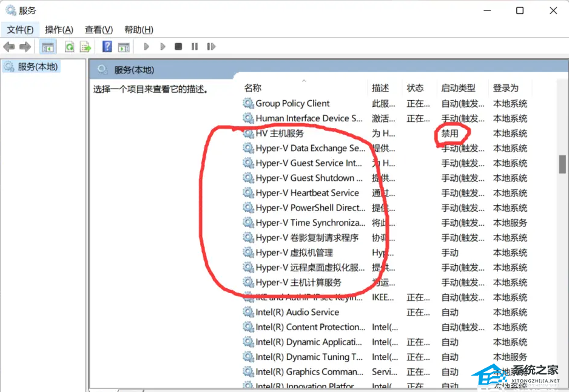Minimize the 服务 window
The height and width of the screenshot is (392, 569).
click(x=487, y=10)
